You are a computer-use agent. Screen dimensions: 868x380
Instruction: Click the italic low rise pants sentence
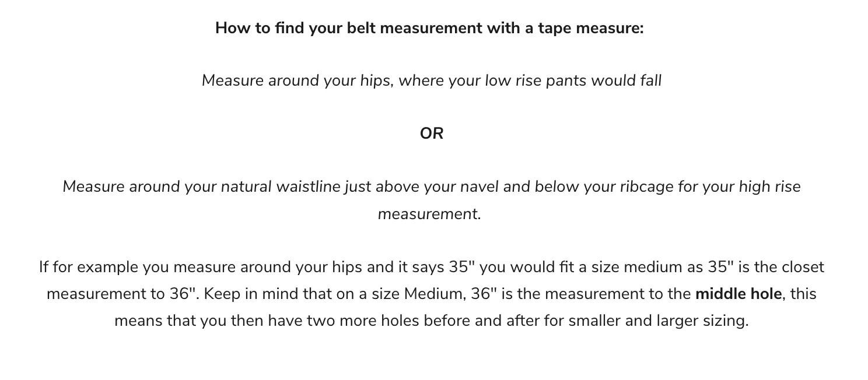[x=432, y=80]
